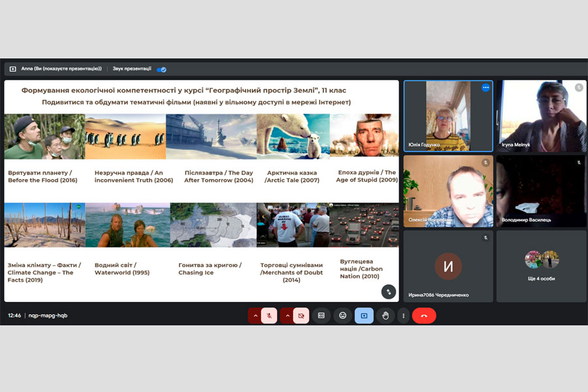
Task: Click Before the Flood film image
Action: click(x=44, y=137)
